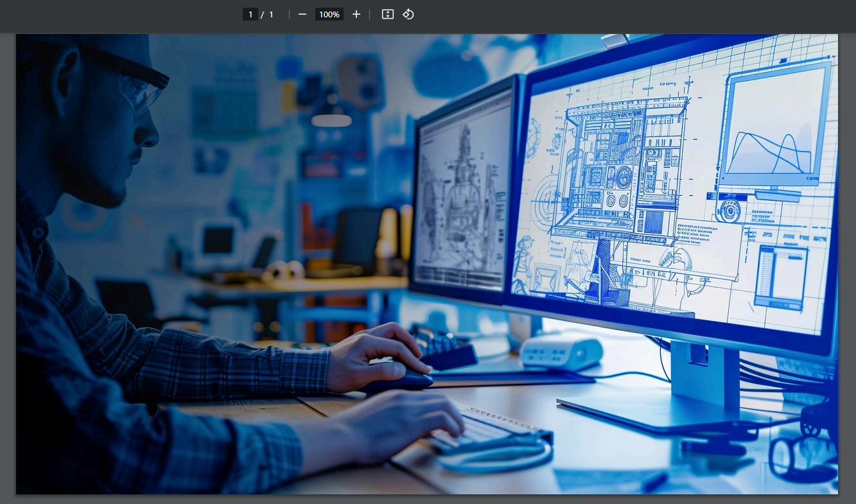The width and height of the screenshot is (856, 504).
Task: Click the zoom in plus button
Action: click(356, 14)
